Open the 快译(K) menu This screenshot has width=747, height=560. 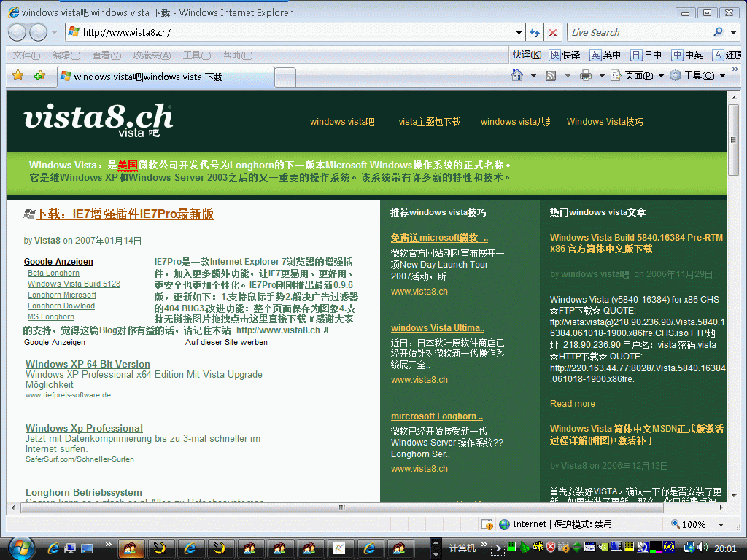tap(527, 55)
